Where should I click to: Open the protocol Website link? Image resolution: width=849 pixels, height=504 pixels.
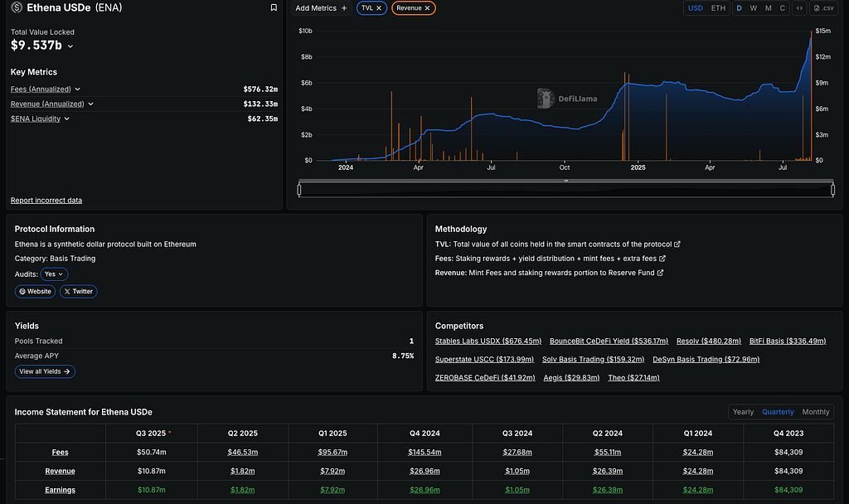click(x=35, y=291)
